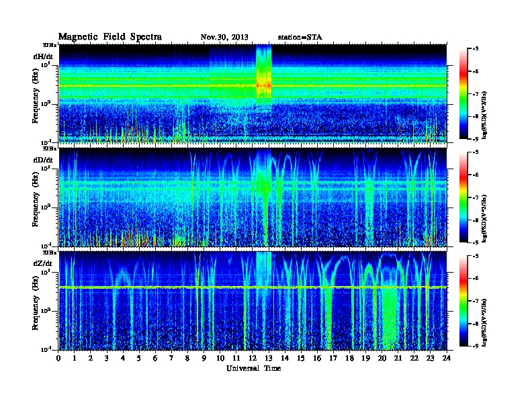532x411 pixels.
Task: Click hour 12 on the time axis
Action: click(x=253, y=359)
